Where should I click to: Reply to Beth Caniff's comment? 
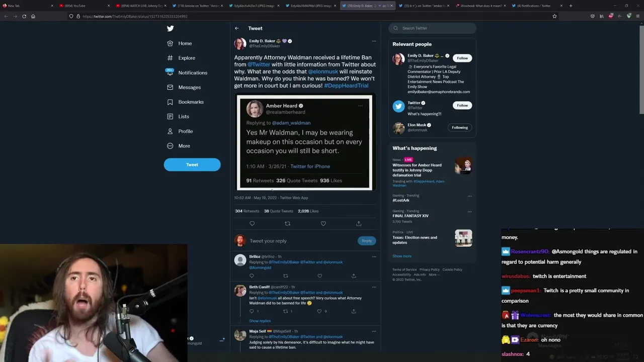click(x=252, y=311)
